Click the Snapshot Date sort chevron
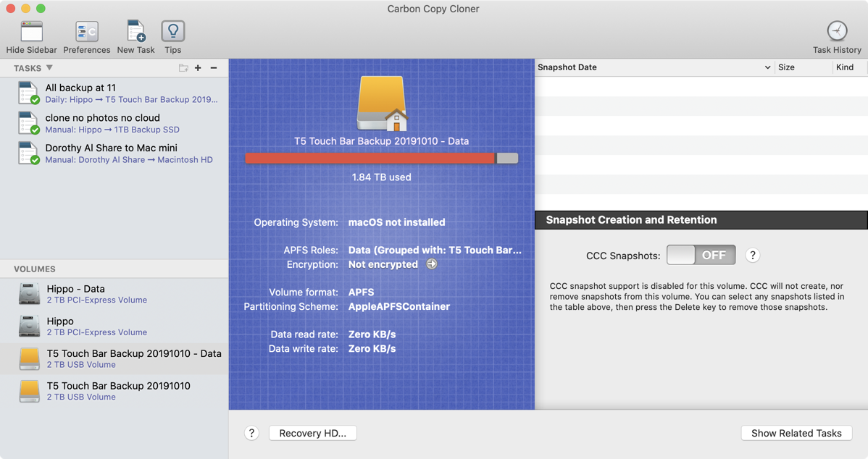The width and height of the screenshot is (868, 459). 767,67
